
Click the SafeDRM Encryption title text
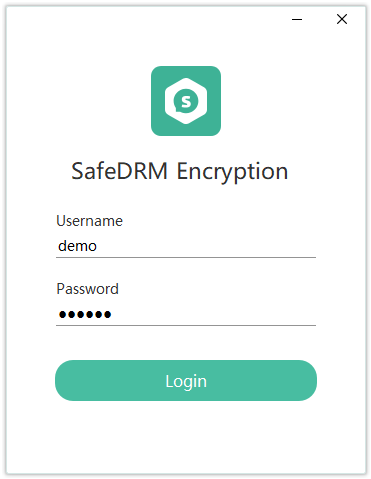179,172
